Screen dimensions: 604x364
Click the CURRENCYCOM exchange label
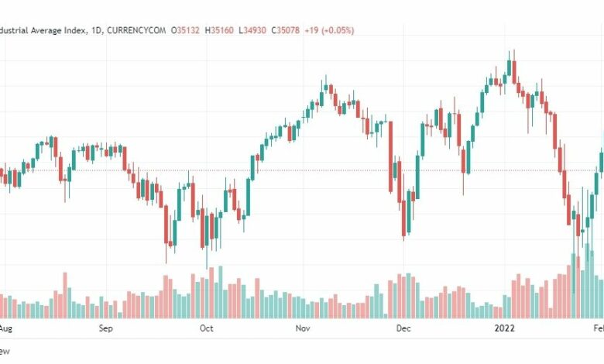click(136, 30)
